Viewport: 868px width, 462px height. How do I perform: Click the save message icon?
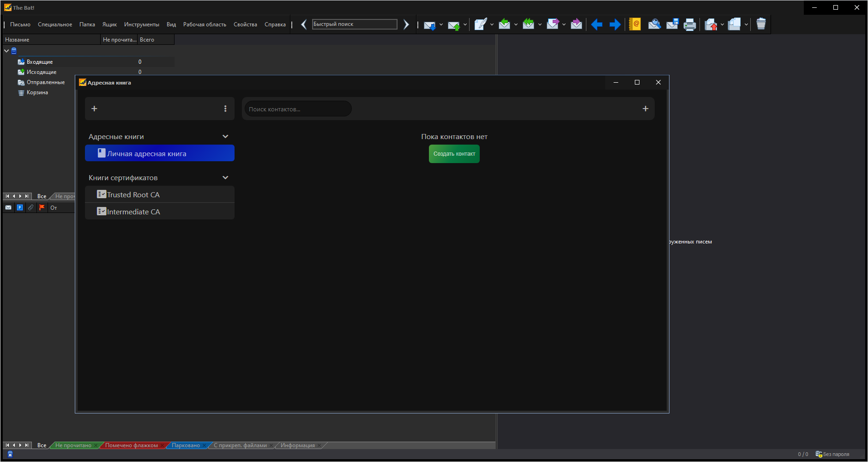673,24
